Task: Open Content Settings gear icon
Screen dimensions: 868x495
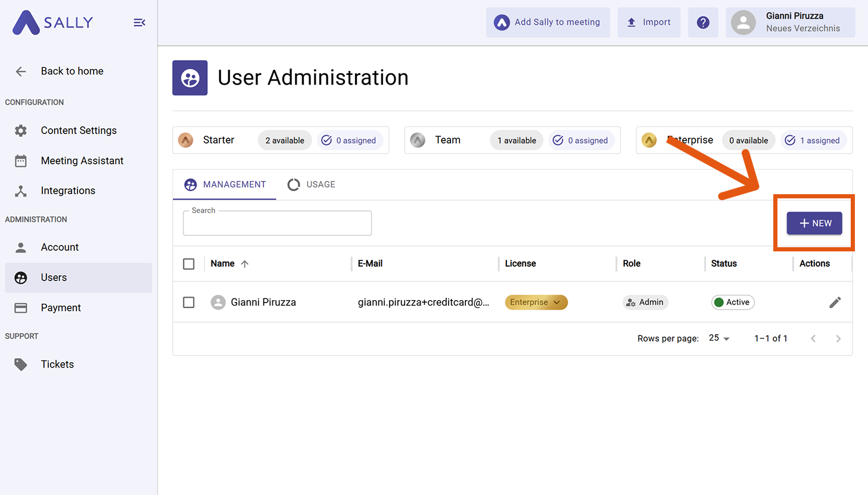Action: tap(21, 130)
